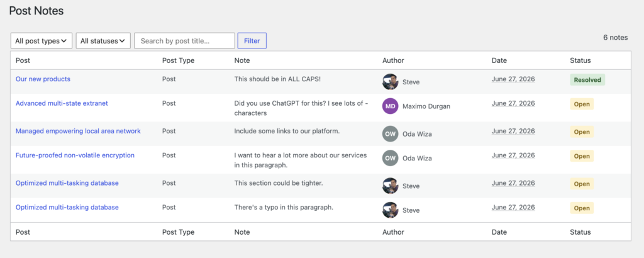This screenshot has width=644, height=258.
Task: Click OW avatar in non-volatile encryption row
Action: [x=390, y=158]
